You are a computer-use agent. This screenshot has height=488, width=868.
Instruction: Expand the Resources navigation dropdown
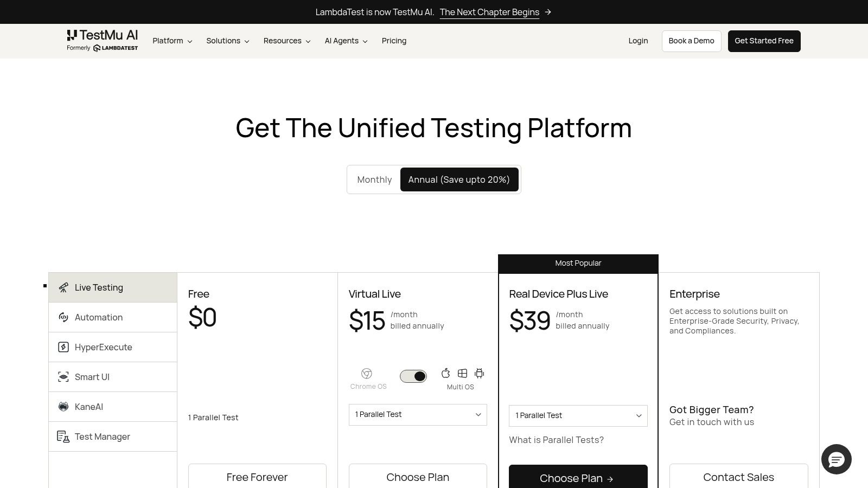click(x=286, y=41)
